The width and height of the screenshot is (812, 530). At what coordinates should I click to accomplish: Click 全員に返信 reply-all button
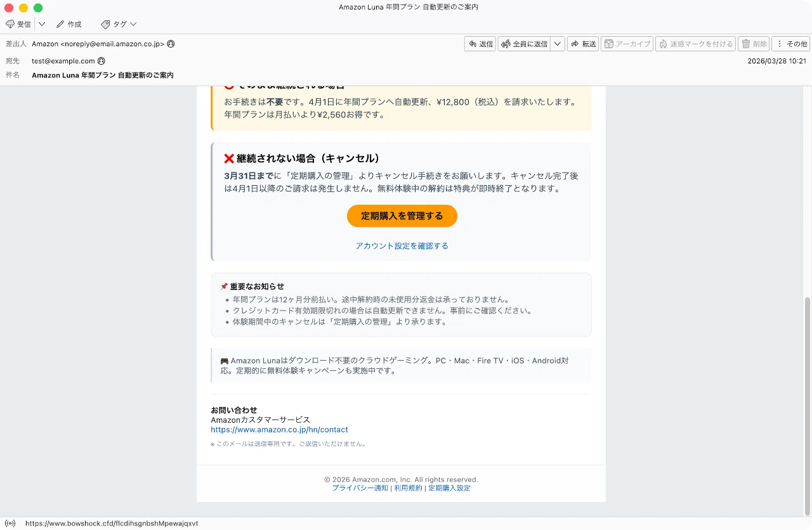(x=525, y=44)
